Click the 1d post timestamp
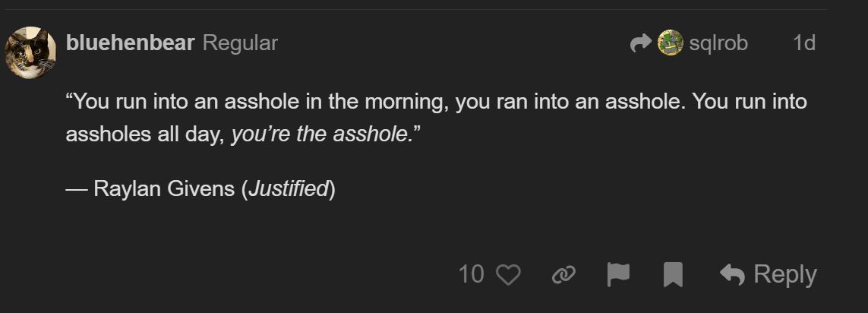The width and height of the screenshot is (868, 313). click(x=803, y=43)
